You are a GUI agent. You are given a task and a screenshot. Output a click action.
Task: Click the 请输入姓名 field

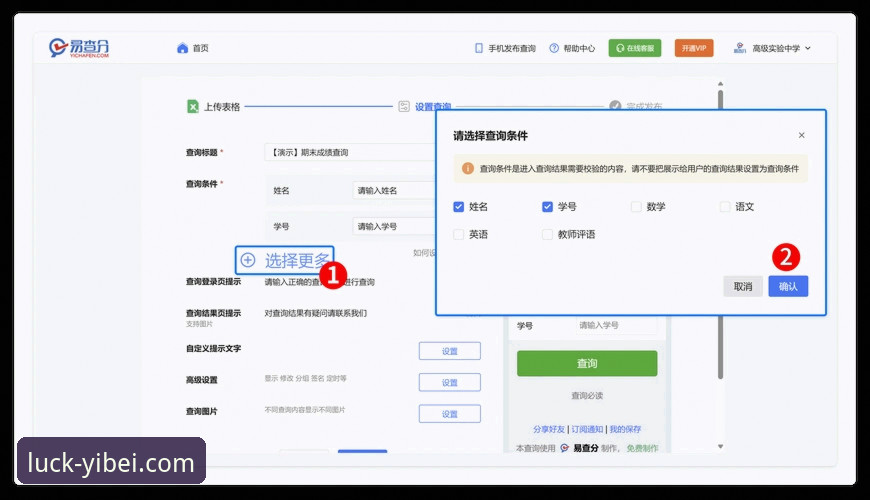click(x=394, y=190)
